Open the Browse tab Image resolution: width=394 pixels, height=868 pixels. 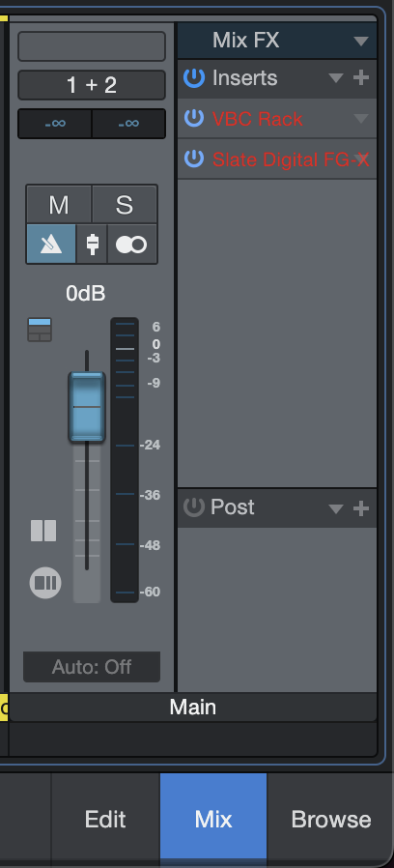[331, 820]
